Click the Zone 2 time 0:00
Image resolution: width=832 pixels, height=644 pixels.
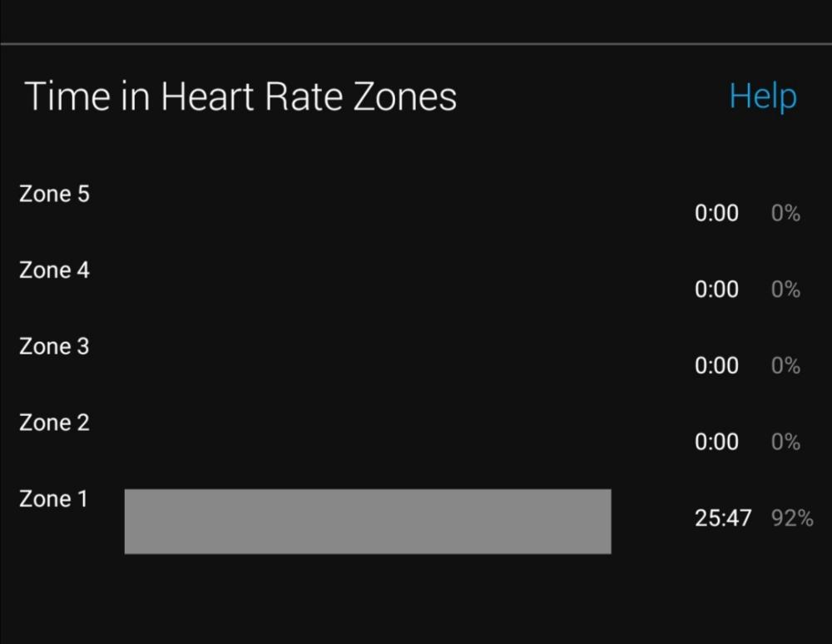click(716, 442)
